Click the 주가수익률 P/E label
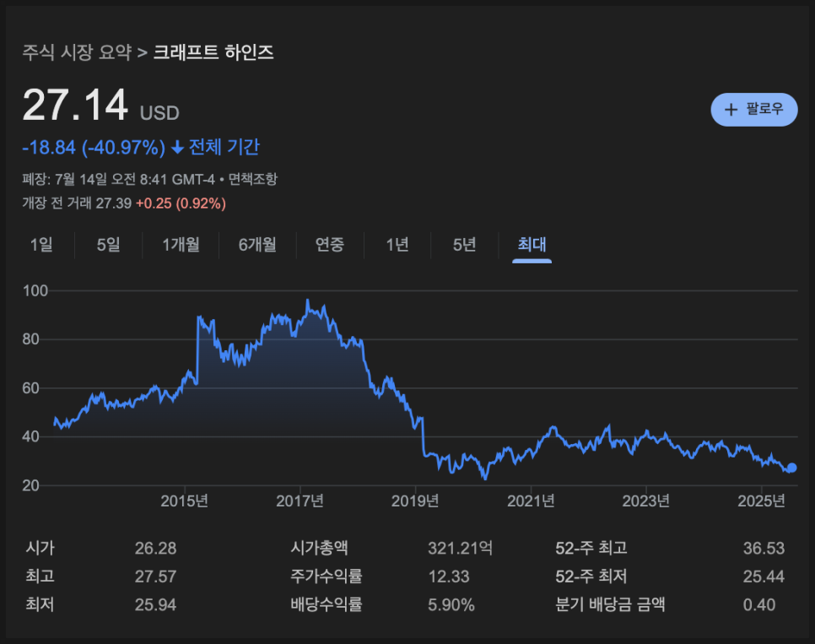Viewport: 815px width, 644px height. click(327, 576)
